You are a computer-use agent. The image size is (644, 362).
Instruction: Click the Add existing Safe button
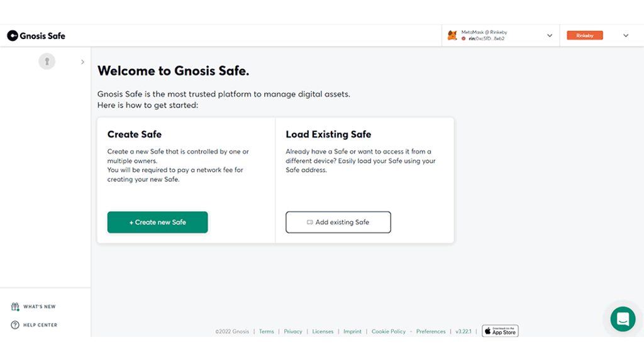point(338,222)
